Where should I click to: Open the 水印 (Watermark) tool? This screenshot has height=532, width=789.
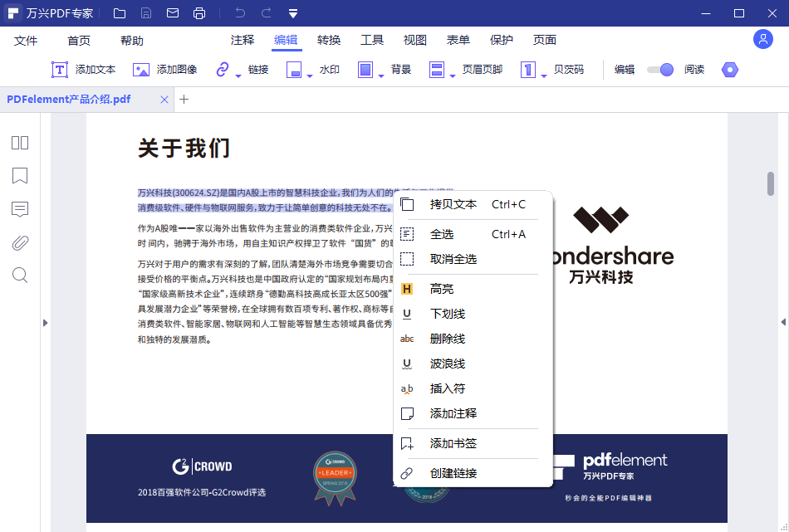point(329,70)
